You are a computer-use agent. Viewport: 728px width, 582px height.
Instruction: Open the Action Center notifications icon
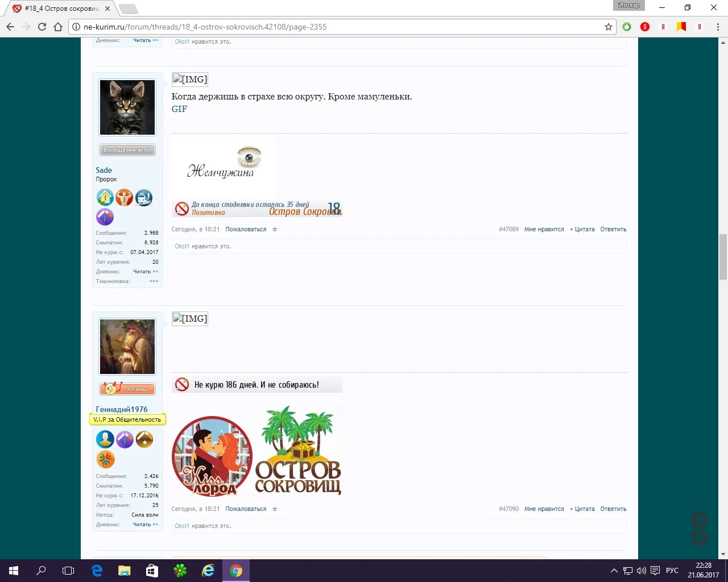(655, 571)
